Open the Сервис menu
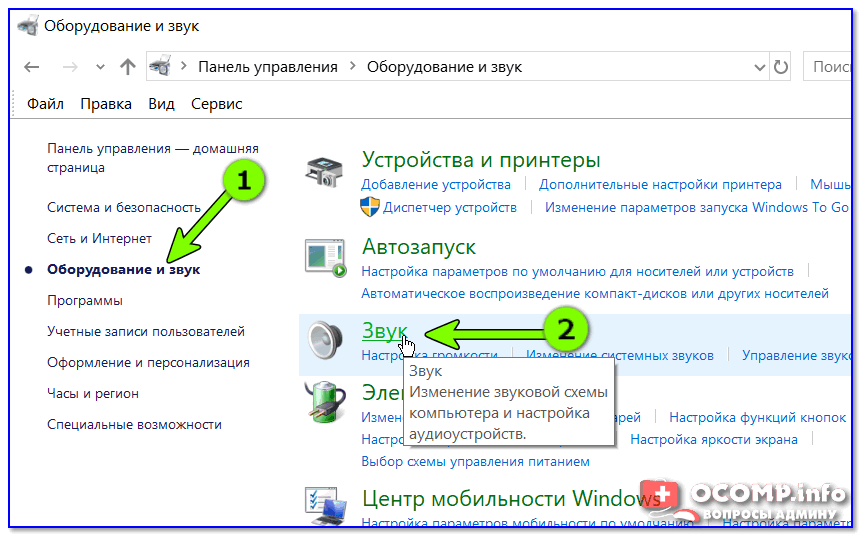 click(216, 104)
